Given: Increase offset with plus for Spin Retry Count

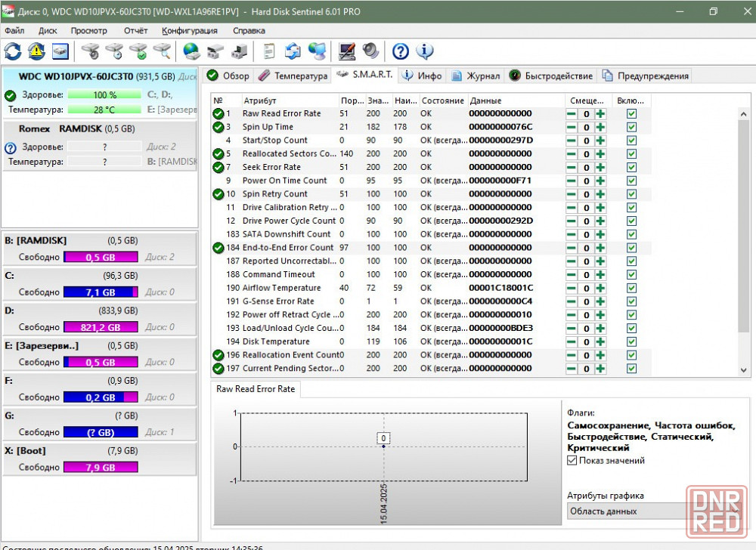Looking at the screenshot, I should pyautogui.click(x=600, y=194).
